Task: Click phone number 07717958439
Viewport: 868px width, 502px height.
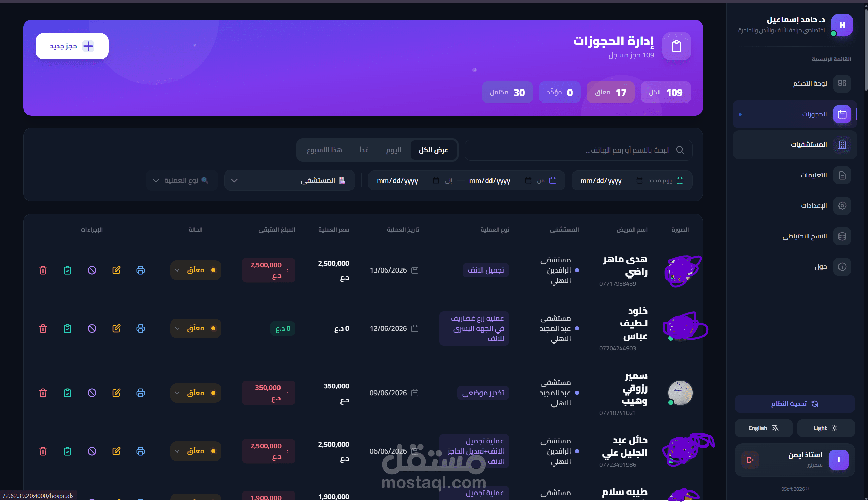Action: coord(618,284)
